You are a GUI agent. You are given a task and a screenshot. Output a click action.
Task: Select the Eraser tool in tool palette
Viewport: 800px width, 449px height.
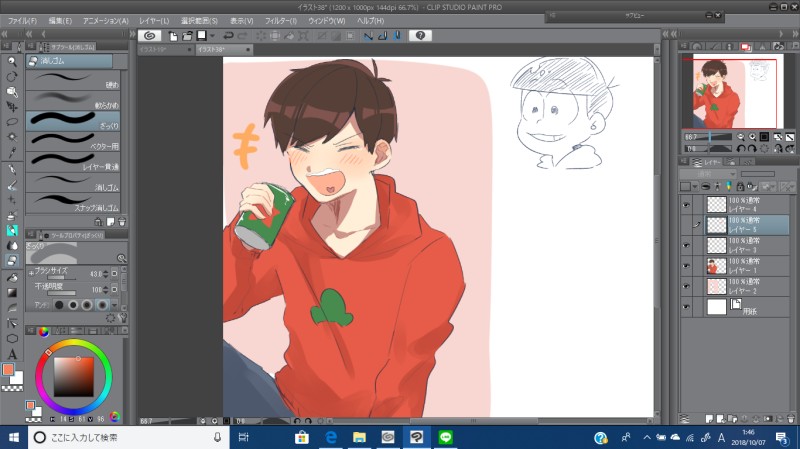(12, 260)
